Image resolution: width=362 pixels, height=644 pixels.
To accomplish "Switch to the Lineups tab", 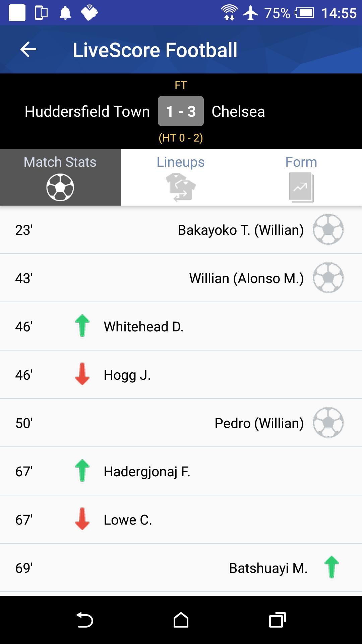I will tap(181, 177).
